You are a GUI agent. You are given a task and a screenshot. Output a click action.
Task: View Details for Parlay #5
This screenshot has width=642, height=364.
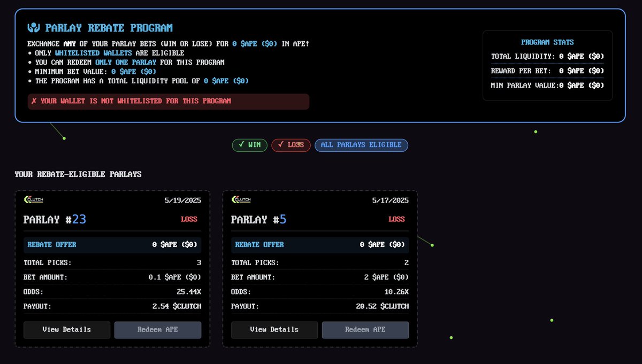click(274, 330)
